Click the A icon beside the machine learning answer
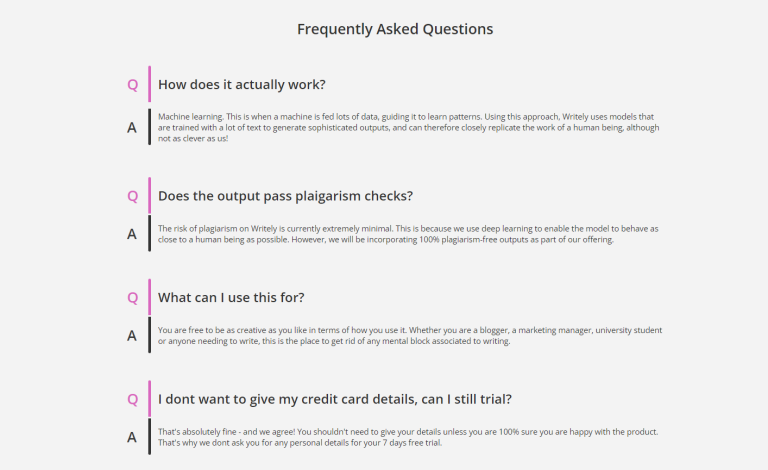 point(132,127)
